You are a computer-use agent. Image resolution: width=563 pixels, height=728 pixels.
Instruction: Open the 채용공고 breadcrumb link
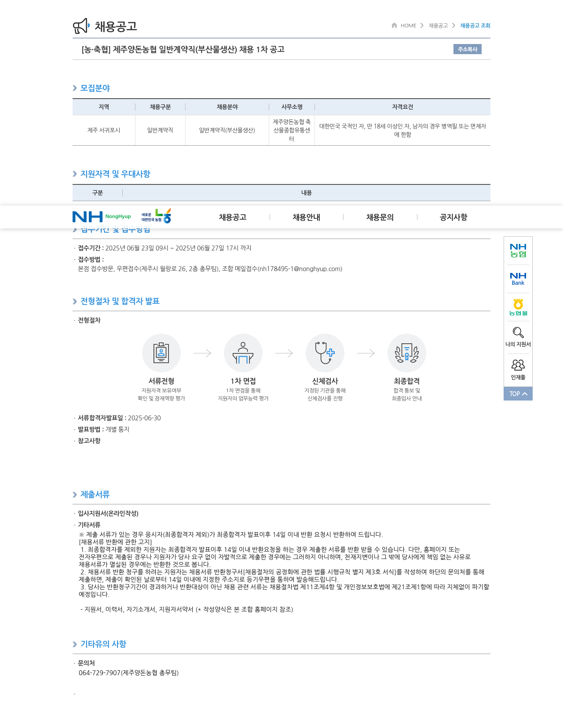click(x=438, y=26)
